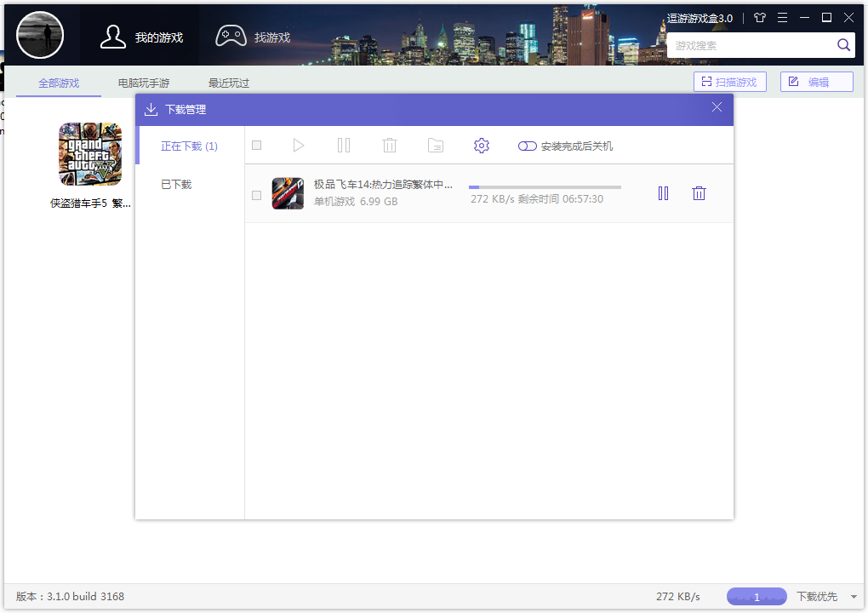Click the 剩余时间 06:57:30 text
The width and height of the screenshot is (868, 613).
click(x=560, y=198)
